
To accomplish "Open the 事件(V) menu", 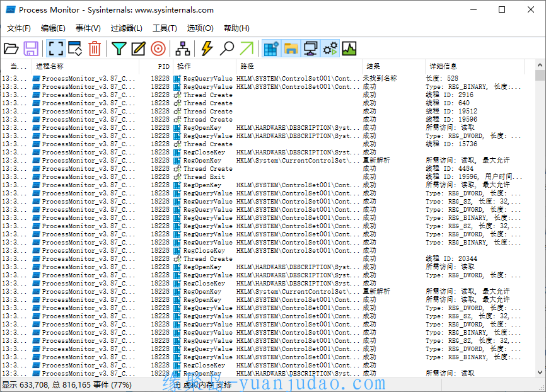I will pos(88,28).
